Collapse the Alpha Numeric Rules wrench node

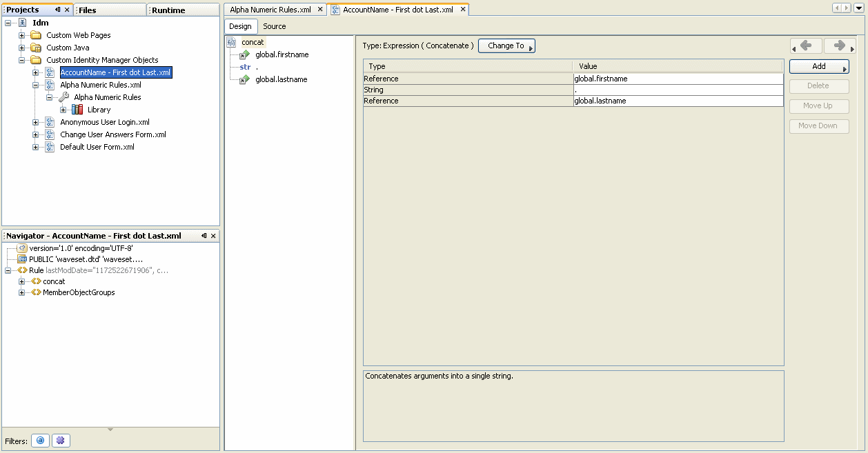(x=50, y=97)
